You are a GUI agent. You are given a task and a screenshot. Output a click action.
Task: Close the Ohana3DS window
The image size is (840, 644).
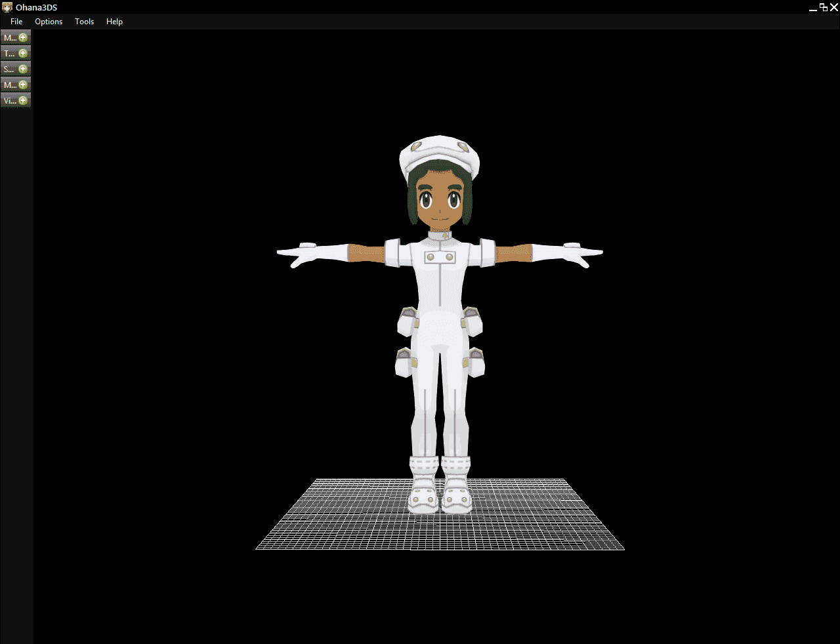click(834, 7)
